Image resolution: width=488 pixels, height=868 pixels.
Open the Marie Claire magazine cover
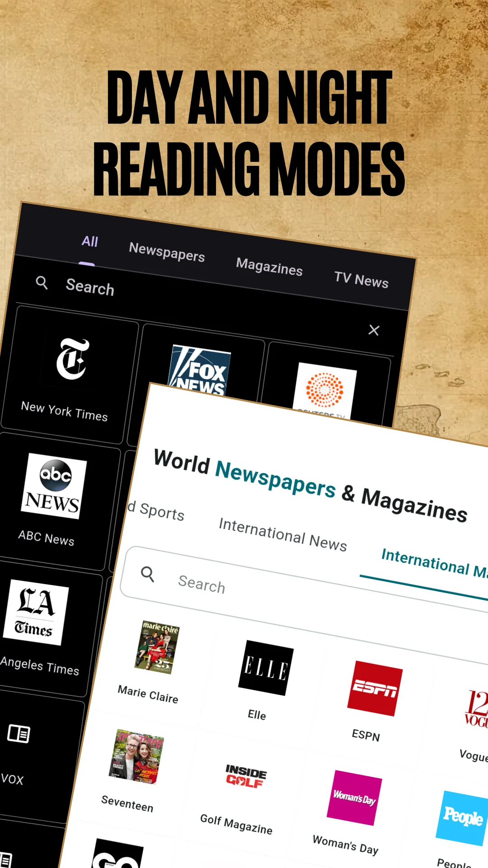tap(157, 647)
